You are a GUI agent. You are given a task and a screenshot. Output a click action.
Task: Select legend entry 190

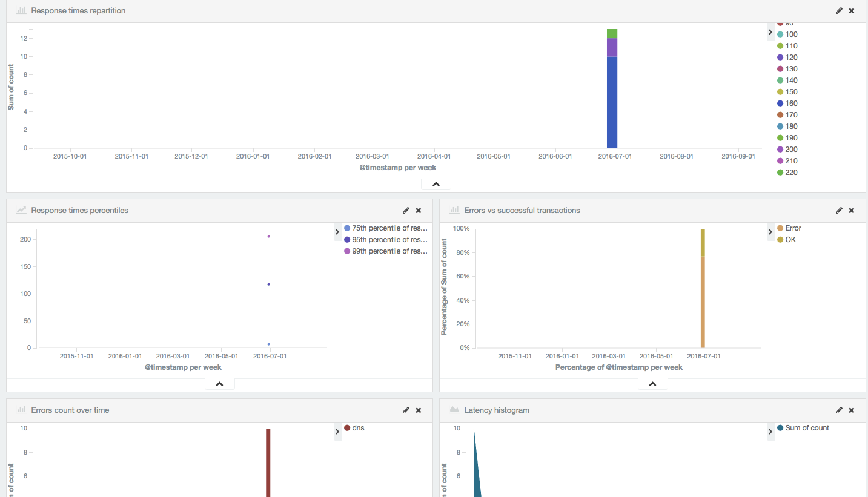[x=787, y=138]
